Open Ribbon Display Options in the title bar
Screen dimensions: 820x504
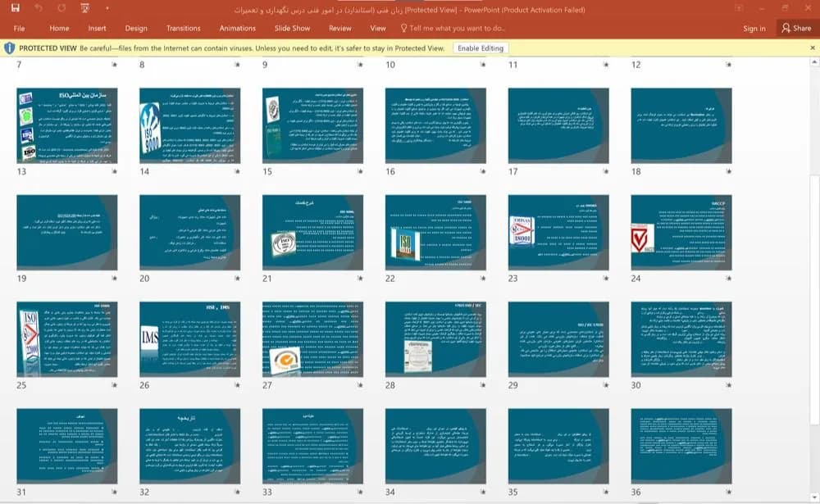point(739,8)
